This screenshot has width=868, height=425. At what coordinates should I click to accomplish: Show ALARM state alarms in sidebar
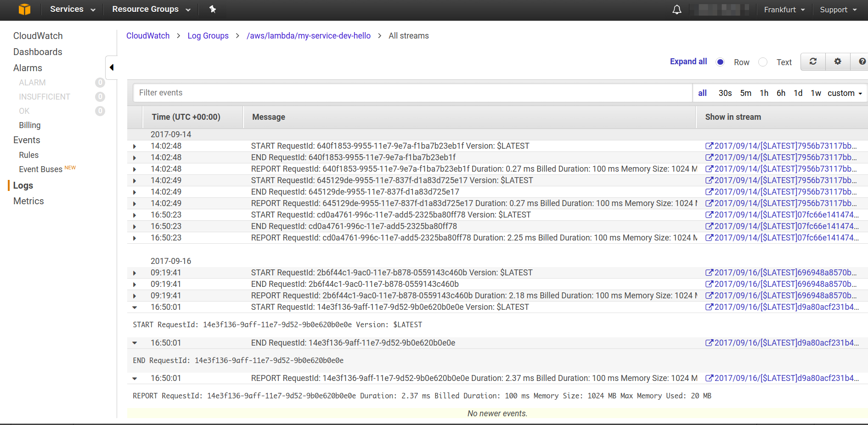pos(32,83)
